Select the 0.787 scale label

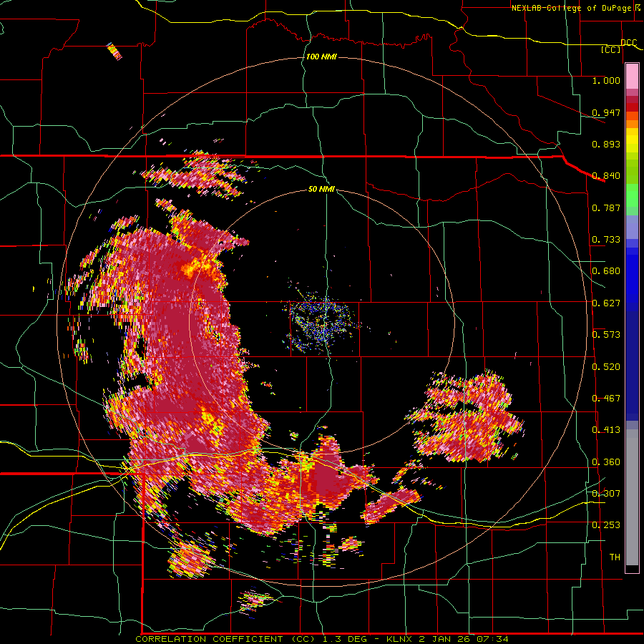click(x=606, y=208)
